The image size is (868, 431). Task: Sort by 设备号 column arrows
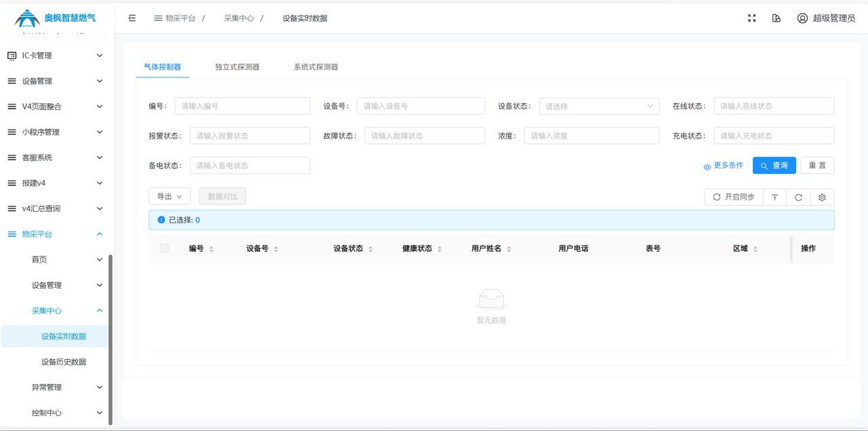[276, 249]
